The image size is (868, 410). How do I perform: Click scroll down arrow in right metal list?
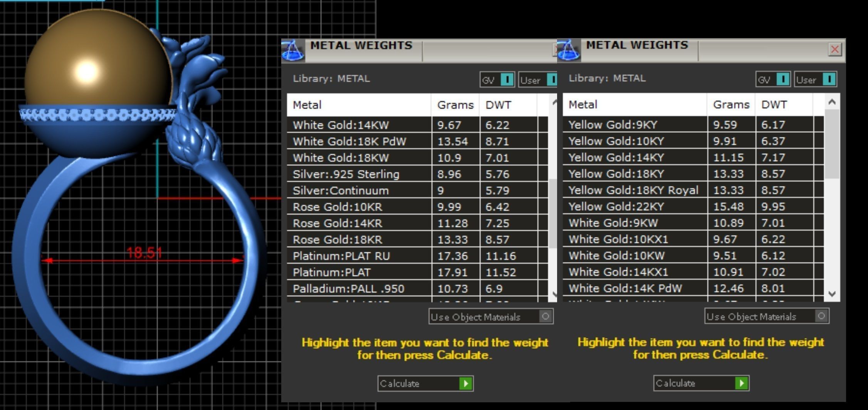(x=832, y=294)
